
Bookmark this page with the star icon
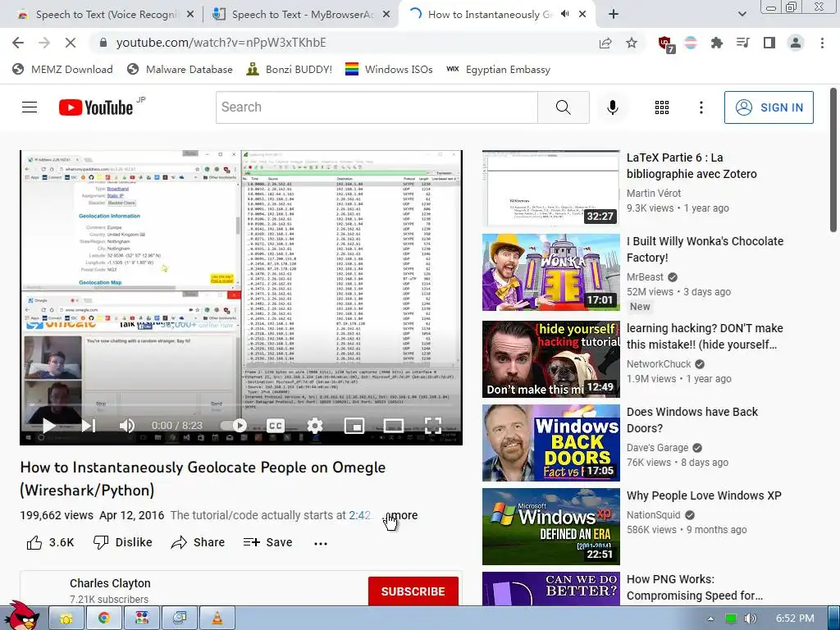(632, 43)
